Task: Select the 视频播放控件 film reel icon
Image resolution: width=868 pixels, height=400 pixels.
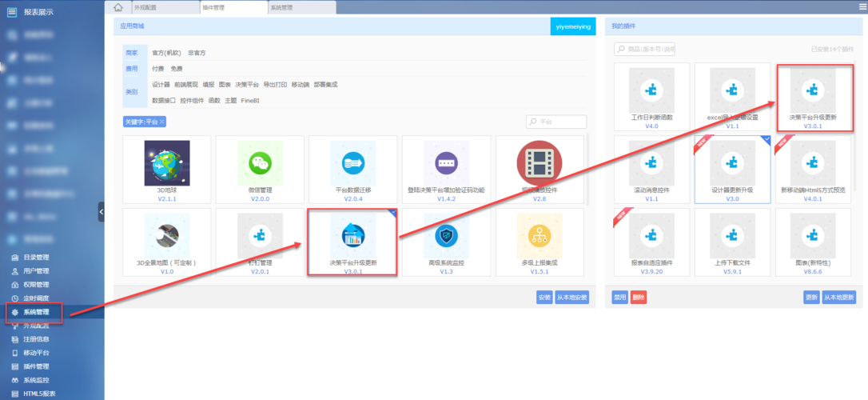Action: pos(540,163)
